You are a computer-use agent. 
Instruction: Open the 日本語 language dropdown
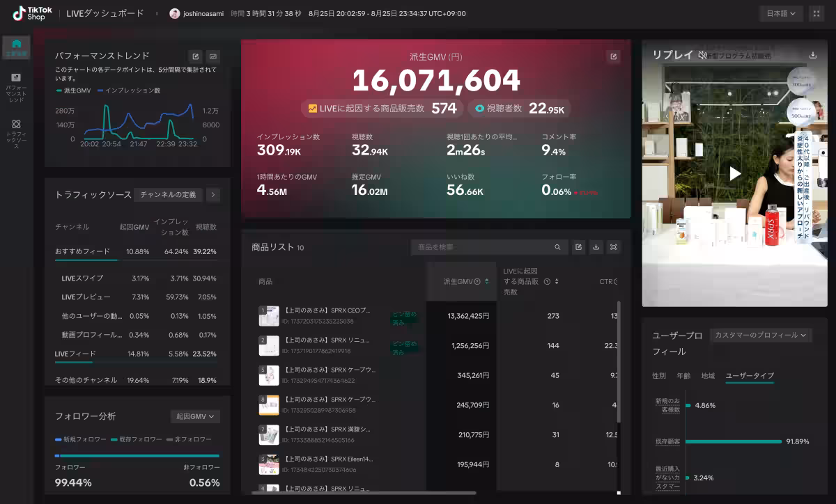781,13
